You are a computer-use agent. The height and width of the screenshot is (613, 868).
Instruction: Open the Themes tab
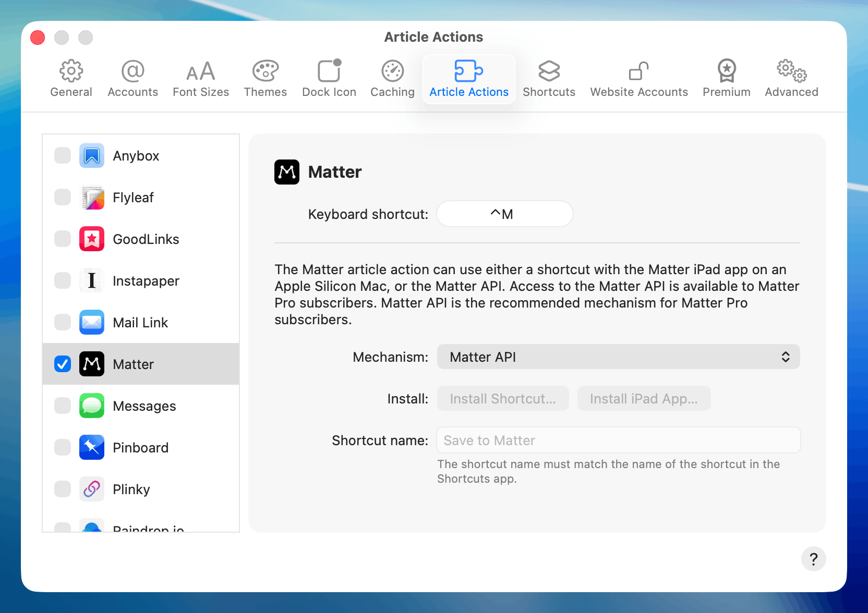[265, 79]
